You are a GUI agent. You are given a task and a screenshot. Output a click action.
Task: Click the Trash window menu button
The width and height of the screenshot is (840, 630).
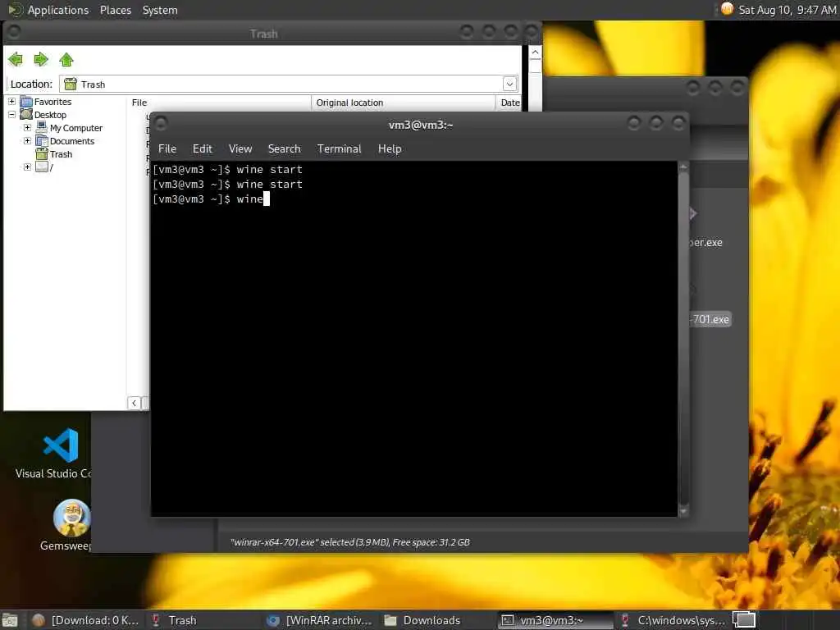[x=14, y=32]
